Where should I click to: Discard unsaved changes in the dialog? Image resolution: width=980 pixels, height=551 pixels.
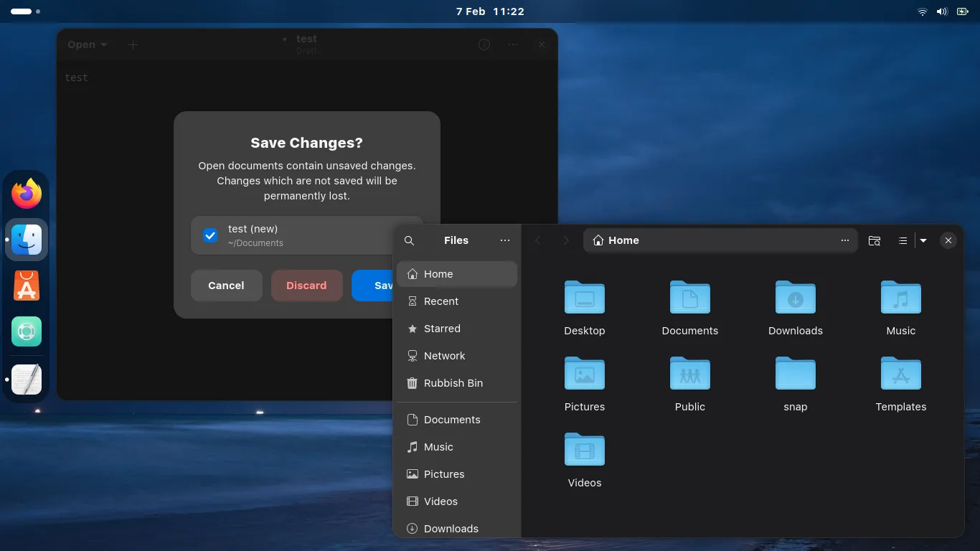306,285
